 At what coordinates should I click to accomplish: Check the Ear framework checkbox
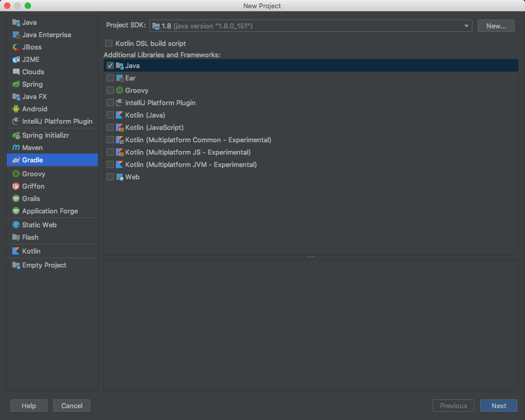click(110, 78)
